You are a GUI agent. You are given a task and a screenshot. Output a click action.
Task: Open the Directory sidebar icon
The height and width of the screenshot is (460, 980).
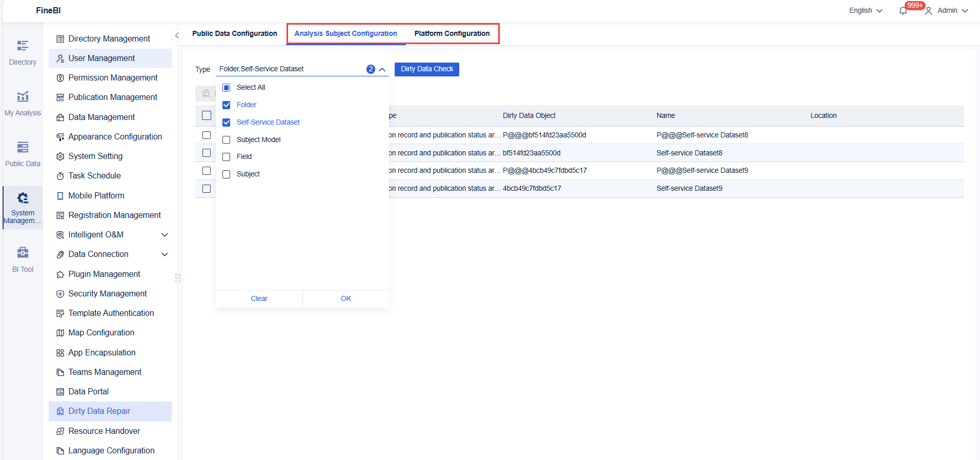(23, 46)
